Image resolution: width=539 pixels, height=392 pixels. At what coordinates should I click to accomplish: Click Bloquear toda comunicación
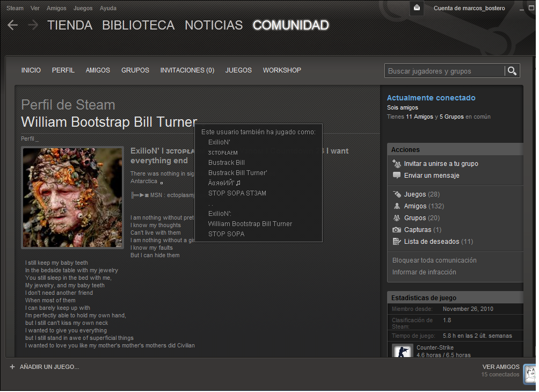[434, 260]
